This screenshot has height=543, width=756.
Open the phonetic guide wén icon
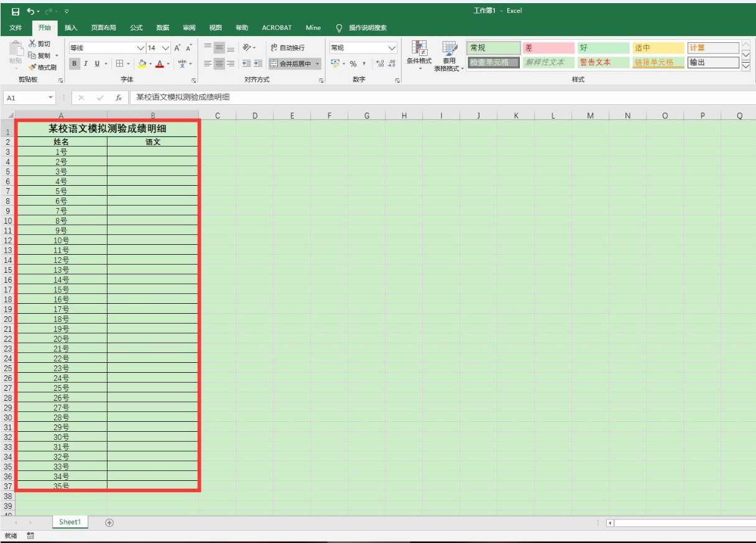tap(183, 63)
